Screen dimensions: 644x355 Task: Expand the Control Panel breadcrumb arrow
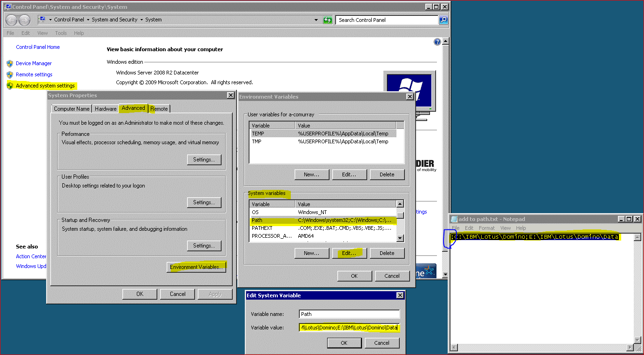tap(88, 20)
